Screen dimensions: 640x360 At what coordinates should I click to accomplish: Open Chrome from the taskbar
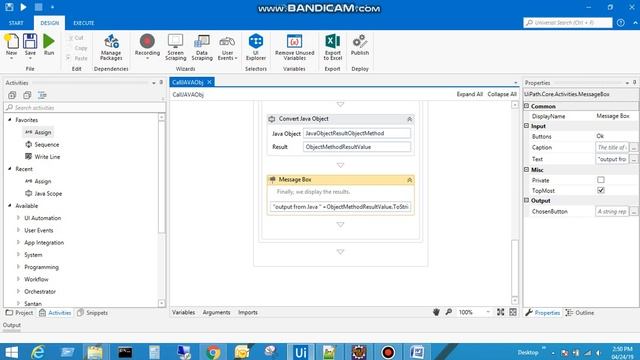click(213, 352)
